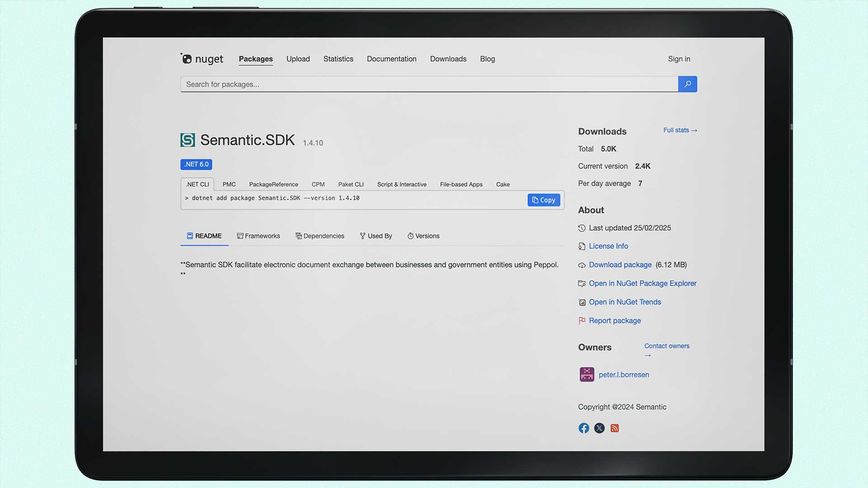Click the Semantic.SDK package logo
Image resolution: width=868 pixels, height=488 pixels.
[188, 140]
